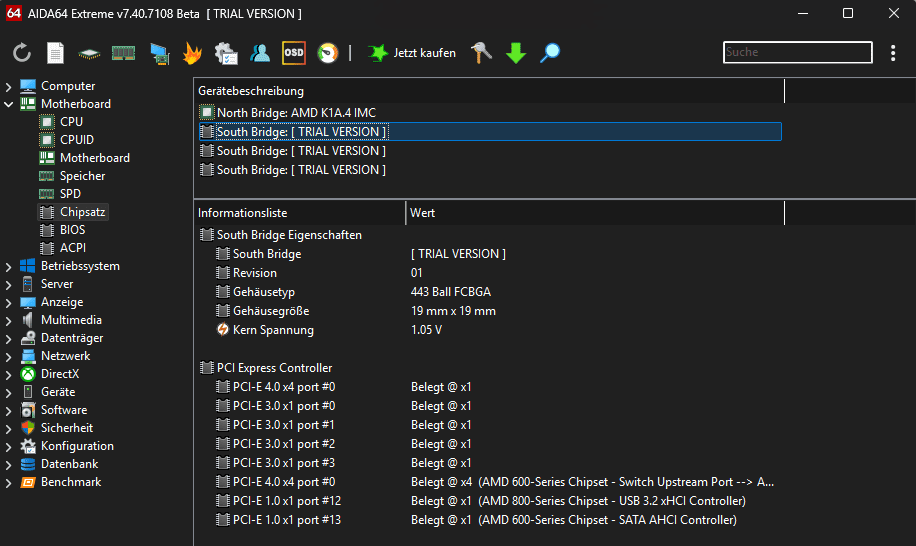Open the three-dot options menu
Viewport: 916px width, 546px height.
(x=893, y=53)
